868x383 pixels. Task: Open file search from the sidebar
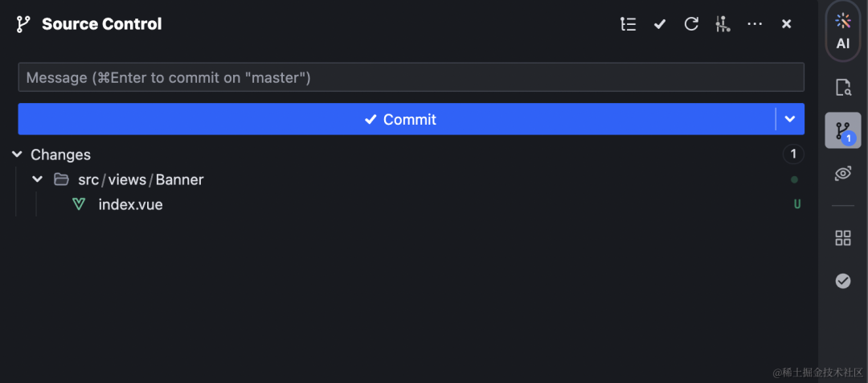842,88
